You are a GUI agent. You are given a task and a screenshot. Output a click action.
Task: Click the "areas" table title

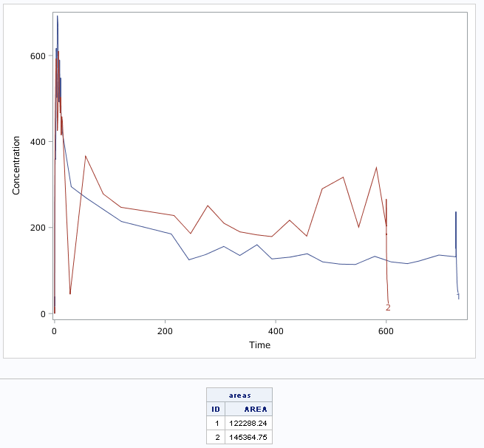pyautogui.click(x=239, y=396)
